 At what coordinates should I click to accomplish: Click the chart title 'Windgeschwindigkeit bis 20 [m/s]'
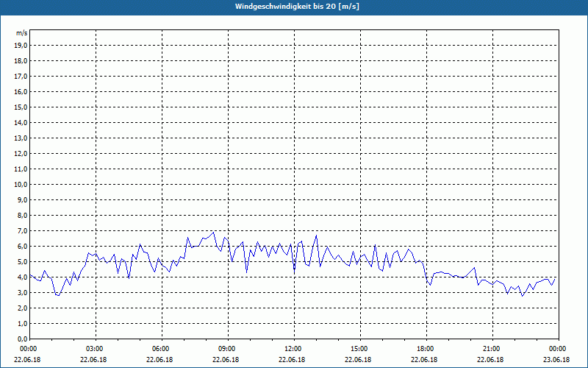coord(297,7)
